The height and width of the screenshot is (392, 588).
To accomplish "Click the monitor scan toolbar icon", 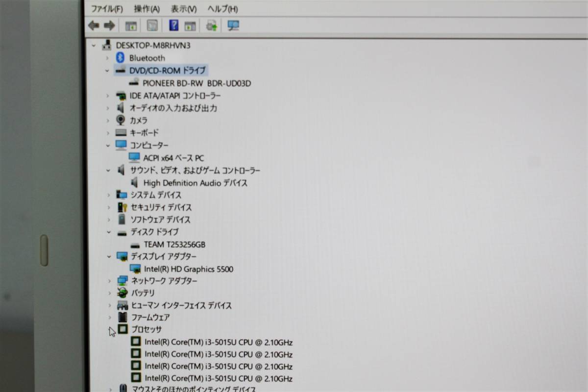I will click(233, 25).
